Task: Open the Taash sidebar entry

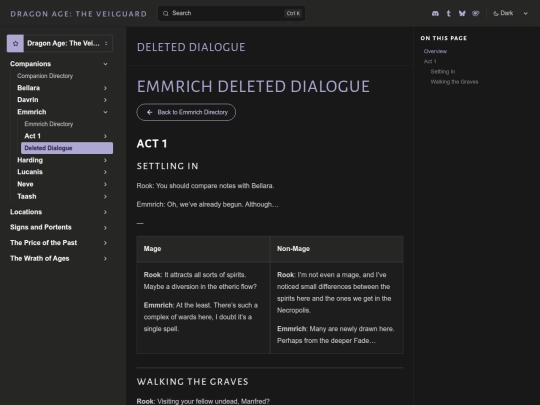Action: (27, 196)
